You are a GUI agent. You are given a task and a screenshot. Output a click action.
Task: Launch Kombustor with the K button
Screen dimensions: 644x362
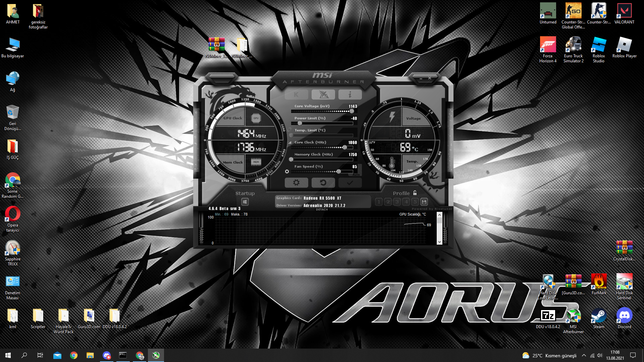coord(296,95)
